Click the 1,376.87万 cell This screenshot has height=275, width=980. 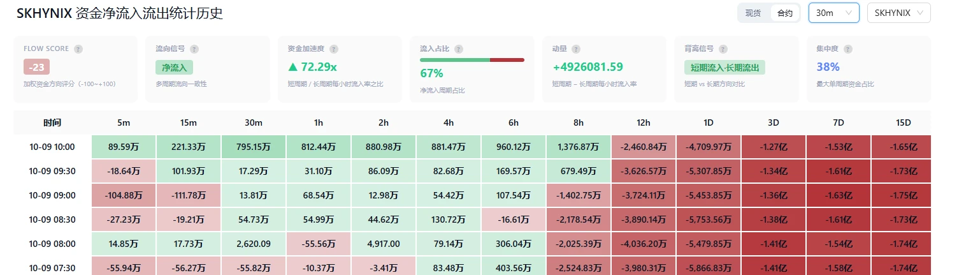[x=579, y=147]
